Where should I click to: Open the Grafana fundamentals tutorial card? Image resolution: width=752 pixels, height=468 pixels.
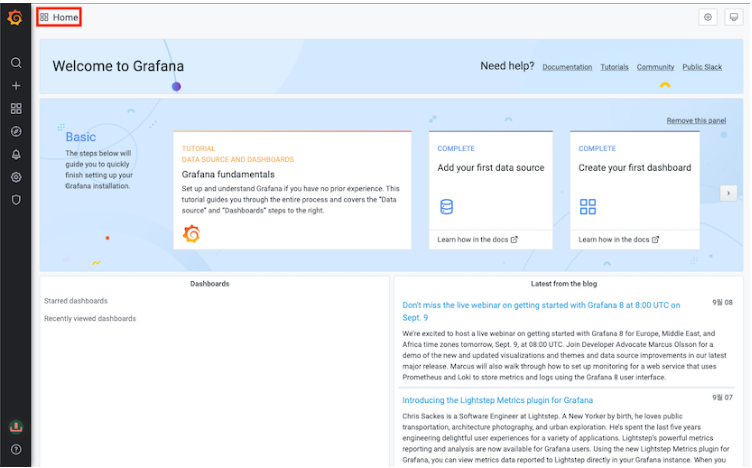(292, 190)
